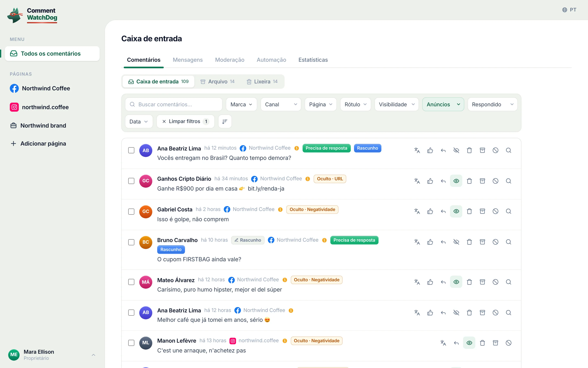Image resolution: width=588 pixels, height=368 pixels.
Task: Show the Arquivo folder
Action: pyautogui.click(x=217, y=82)
